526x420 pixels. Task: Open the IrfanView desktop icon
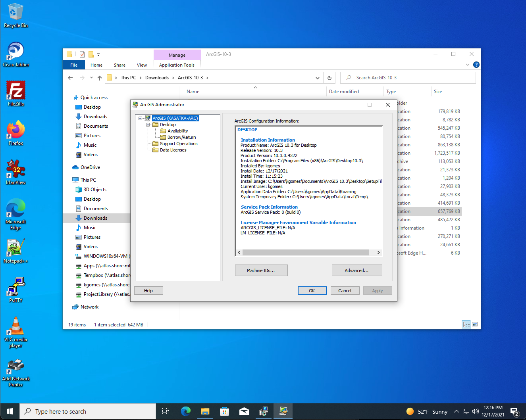click(x=16, y=172)
